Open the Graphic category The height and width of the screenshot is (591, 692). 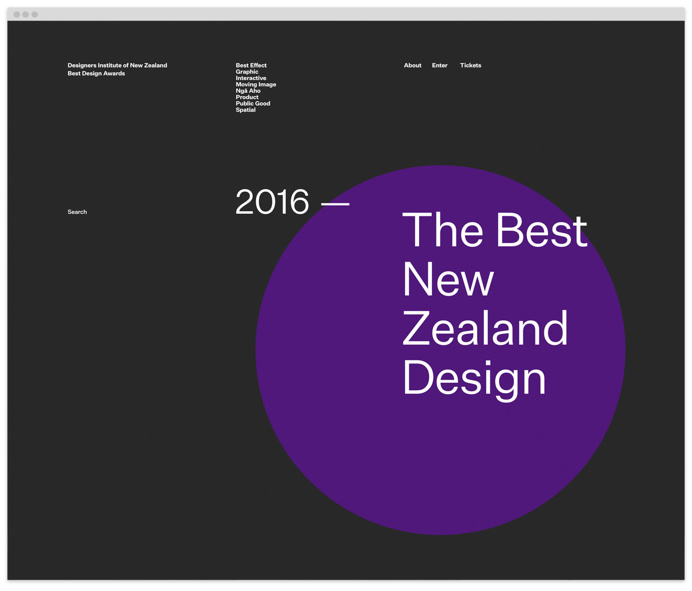tap(247, 72)
